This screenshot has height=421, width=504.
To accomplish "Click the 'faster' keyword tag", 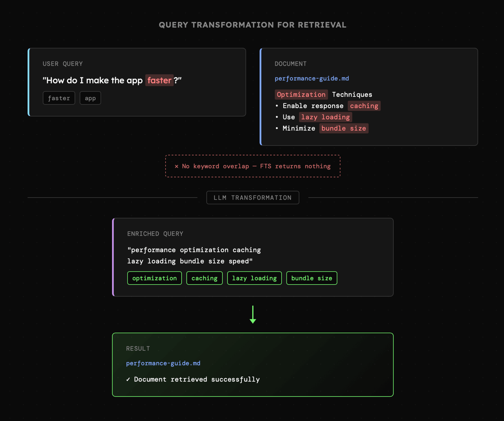I will point(59,98).
